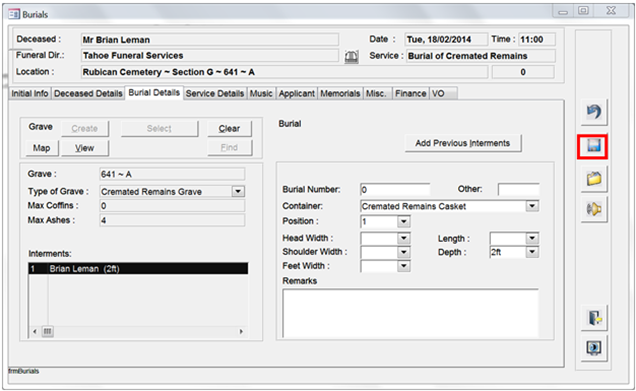Click the greyed Find grave button

pos(229,148)
